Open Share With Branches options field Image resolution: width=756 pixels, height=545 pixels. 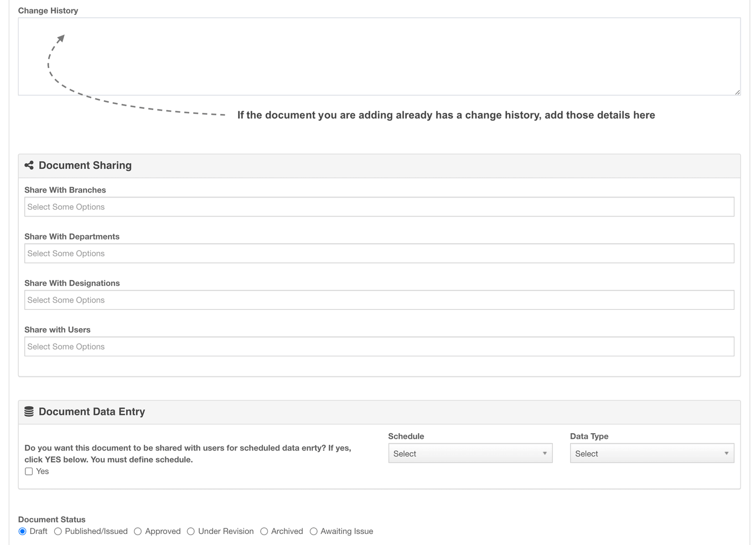(379, 207)
